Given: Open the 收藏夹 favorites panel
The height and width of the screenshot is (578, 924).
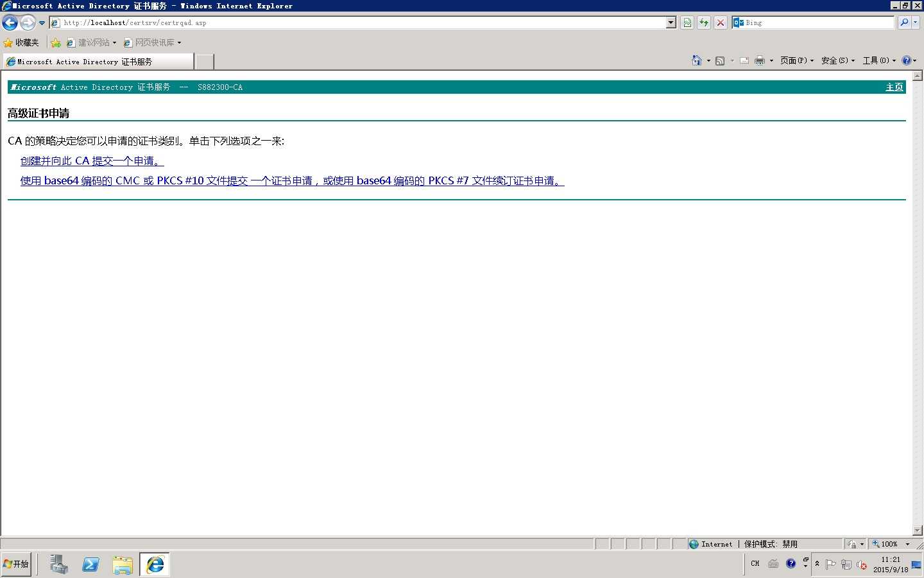Looking at the screenshot, I should tap(21, 42).
